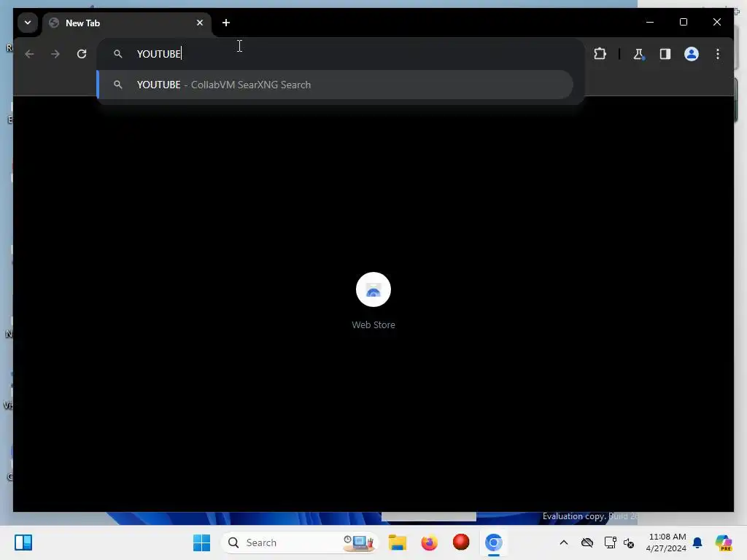The width and height of the screenshot is (747, 560).
Task: Click the Chromium icon in the taskbar
Action: pyautogui.click(x=494, y=542)
